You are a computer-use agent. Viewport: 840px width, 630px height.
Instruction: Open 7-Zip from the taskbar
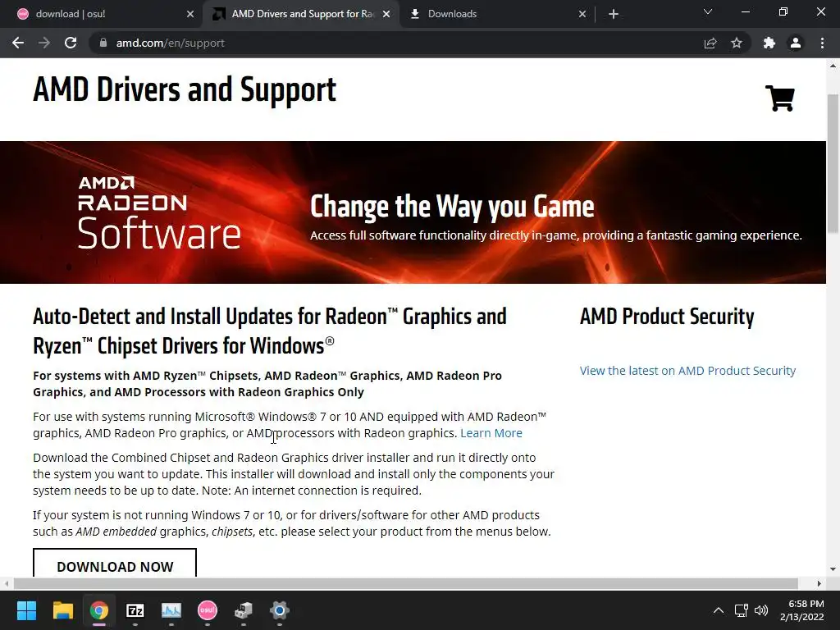click(135, 610)
